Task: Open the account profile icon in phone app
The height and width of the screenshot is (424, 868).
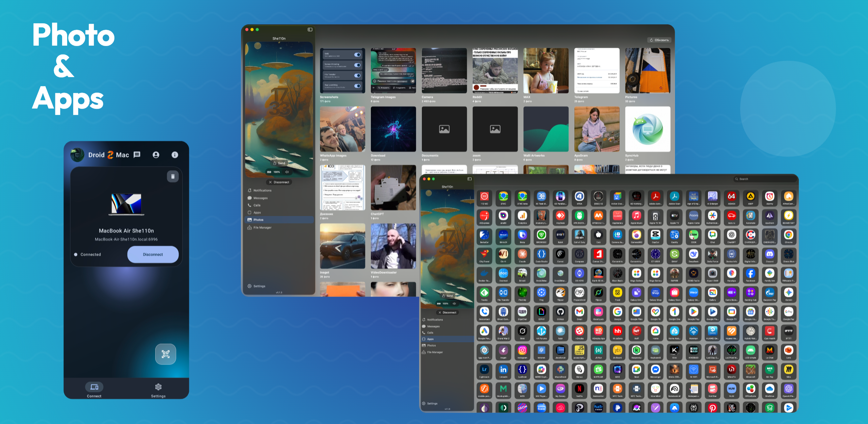Action: pyautogui.click(x=156, y=155)
